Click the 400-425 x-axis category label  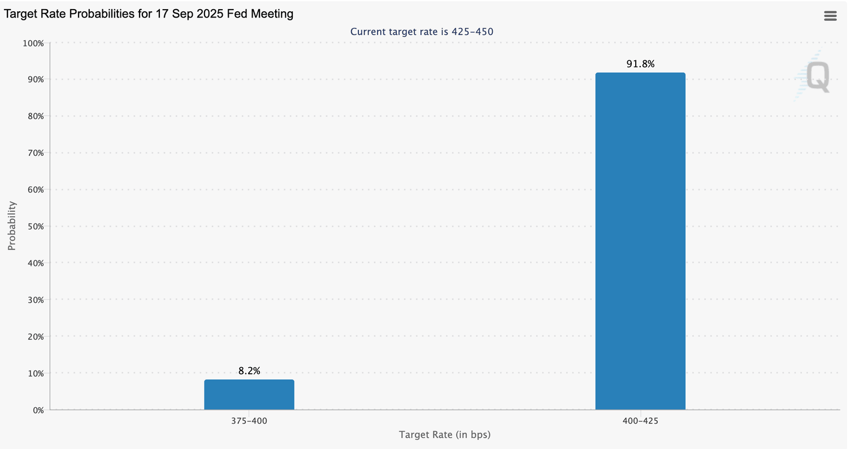click(640, 421)
